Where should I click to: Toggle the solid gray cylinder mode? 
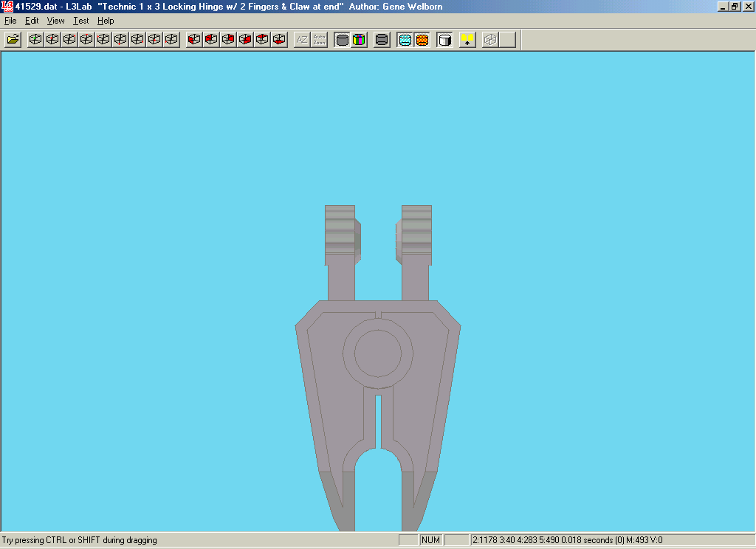[342, 40]
